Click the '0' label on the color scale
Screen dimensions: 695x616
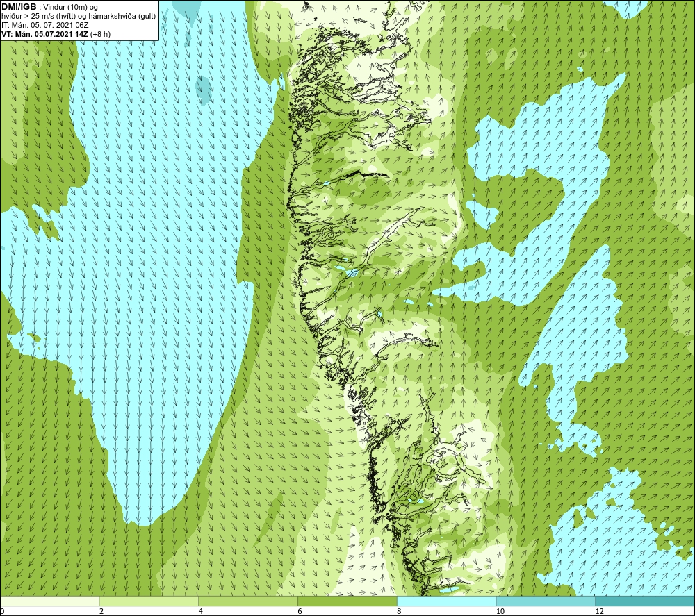2,611
